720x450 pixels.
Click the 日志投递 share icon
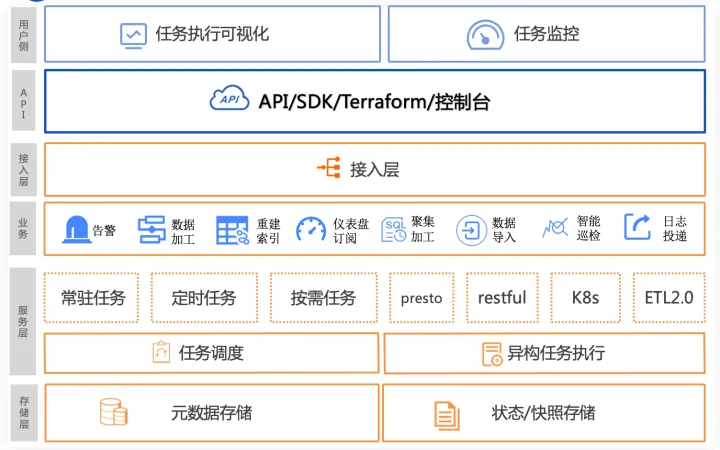[x=637, y=227]
